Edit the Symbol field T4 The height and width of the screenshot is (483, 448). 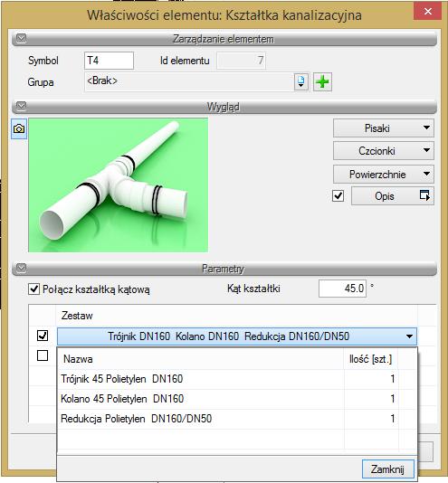point(109,61)
